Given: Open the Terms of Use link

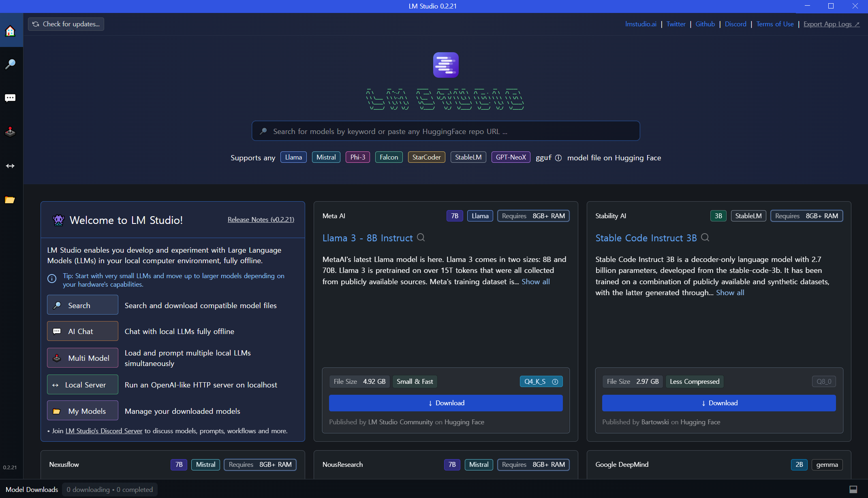Looking at the screenshot, I should click(775, 24).
